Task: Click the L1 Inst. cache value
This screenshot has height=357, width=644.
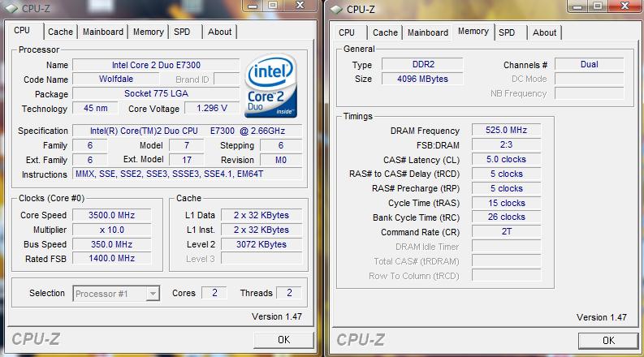Action: tap(261, 230)
